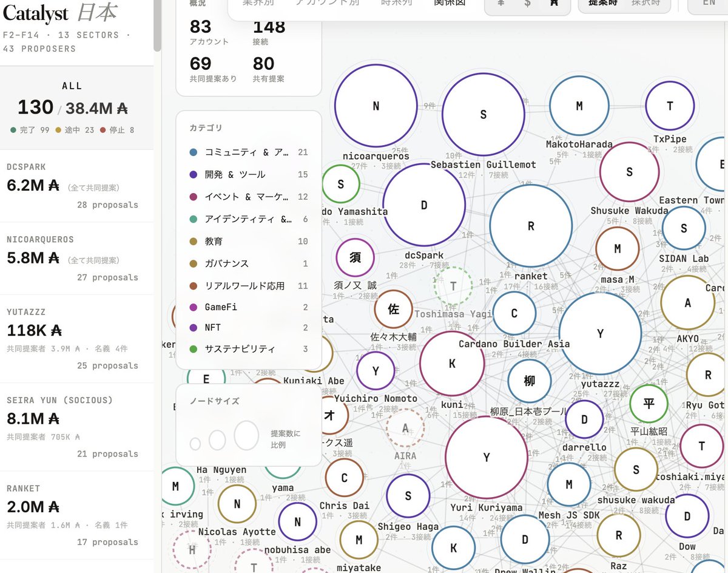Open the SEIRA YUN (SOCIOUS) card
The height and width of the screenshot is (573, 728).
point(76,427)
